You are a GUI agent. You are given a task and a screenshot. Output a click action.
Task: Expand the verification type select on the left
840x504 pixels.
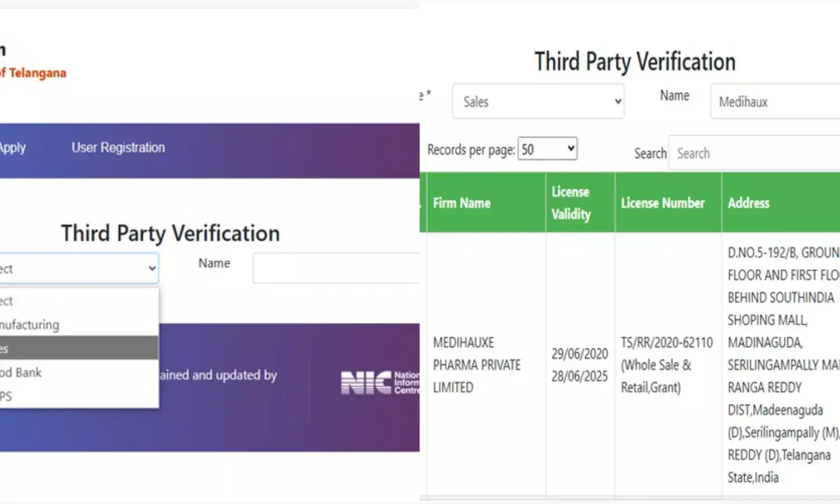78,268
